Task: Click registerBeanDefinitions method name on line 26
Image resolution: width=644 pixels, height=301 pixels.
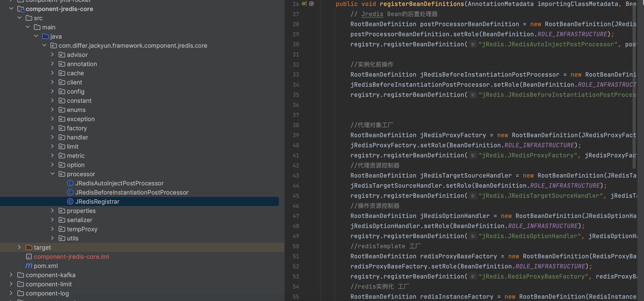Action: [422, 4]
